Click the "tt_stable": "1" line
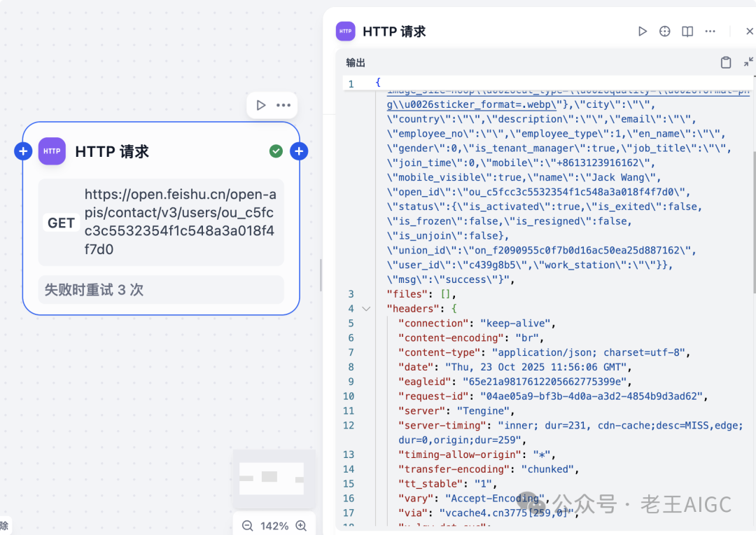 pos(447,483)
